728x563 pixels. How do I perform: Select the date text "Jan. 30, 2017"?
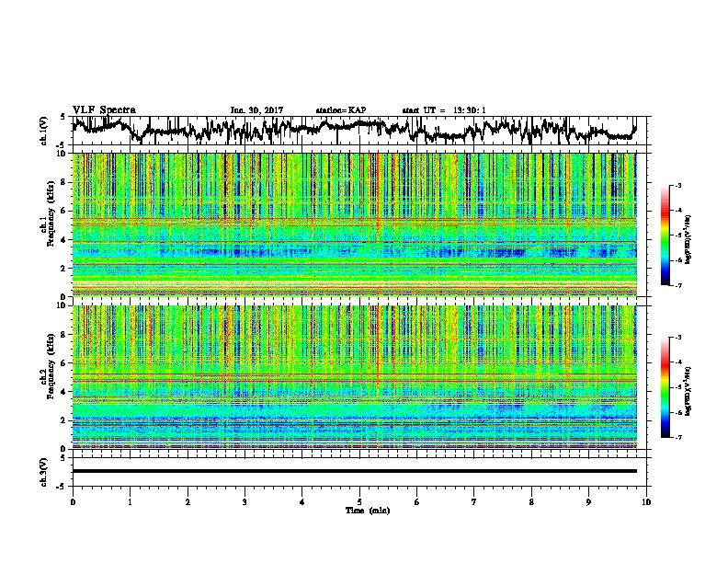tap(256, 110)
